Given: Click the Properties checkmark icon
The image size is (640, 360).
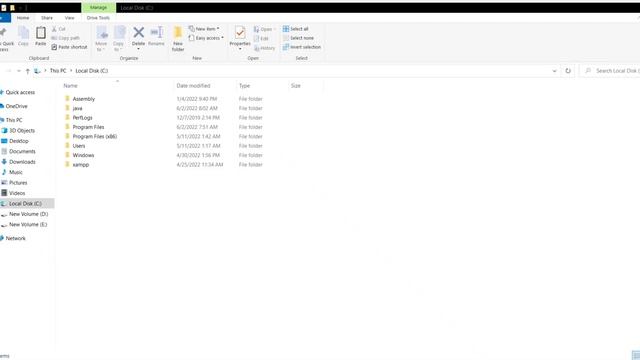Looking at the screenshot, I should click(240, 33).
